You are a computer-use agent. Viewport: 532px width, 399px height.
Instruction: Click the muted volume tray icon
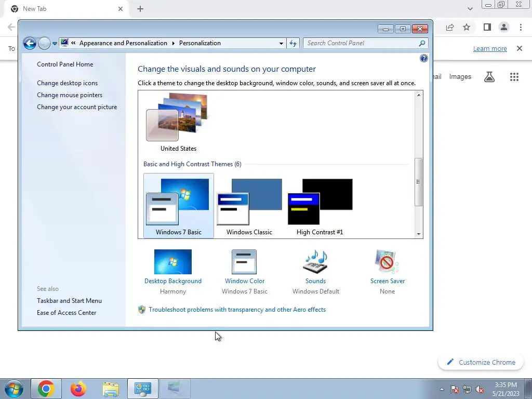click(x=480, y=389)
